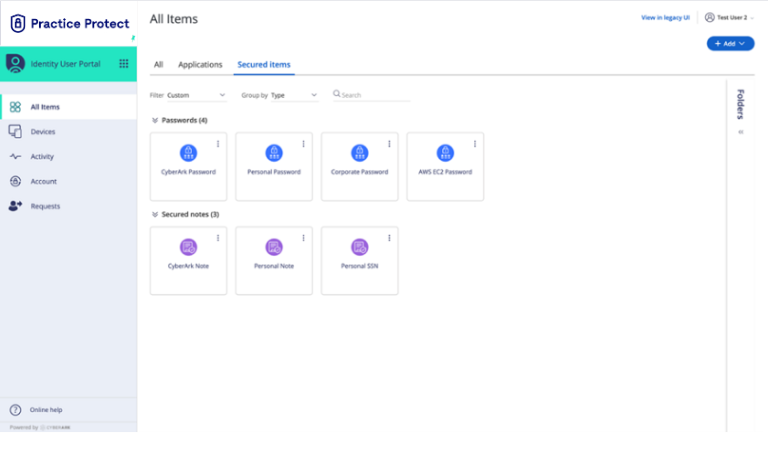Open the three-dot menu on CyberArk Password card
768x453 pixels.
pyautogui.click(x=218, y=144)
